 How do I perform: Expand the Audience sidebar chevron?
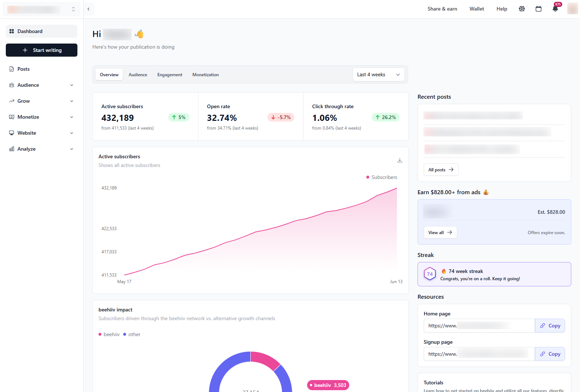point(72,85)
